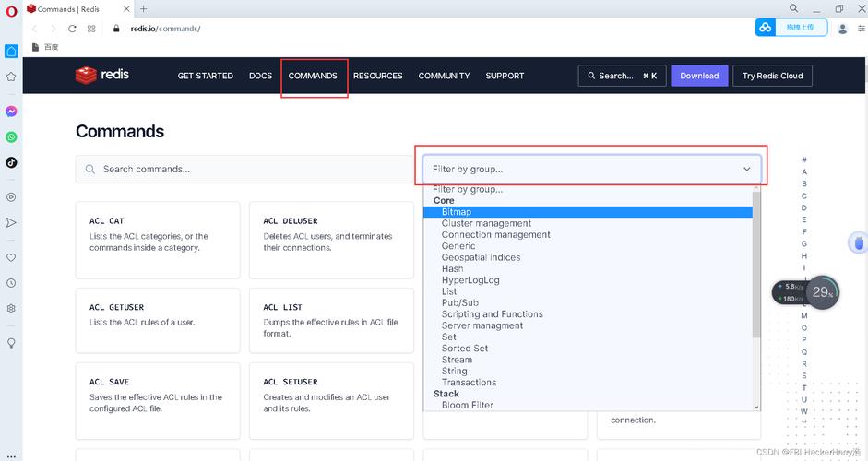The image size is (868, 461).
Task: Select Bloom Filter in the group list
Action: tap(588, 405)
